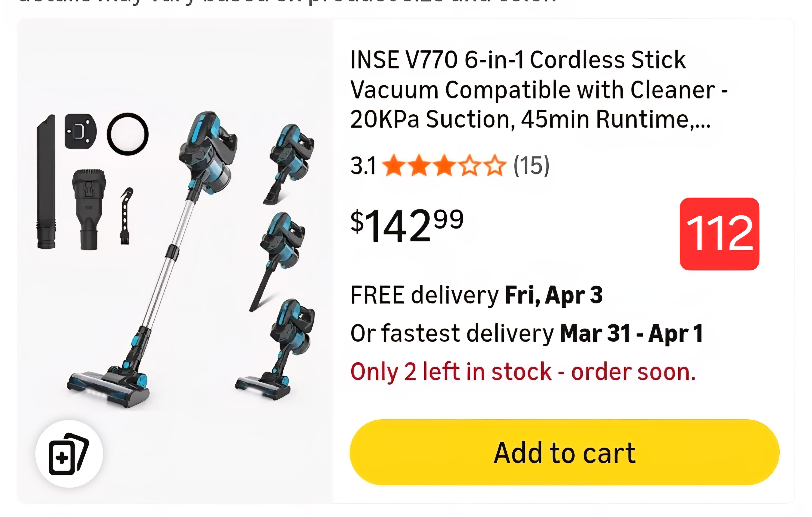Select the dusting brush attachment image

89,209
